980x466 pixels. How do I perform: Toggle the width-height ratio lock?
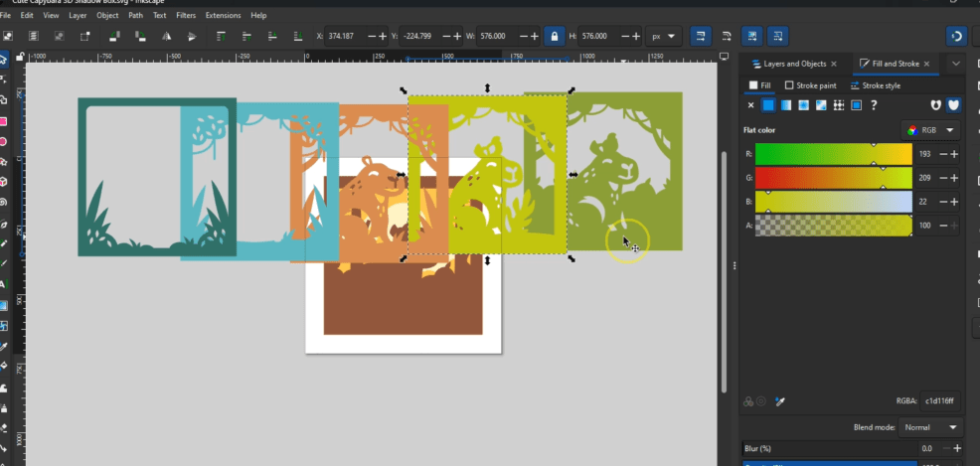point(555,36)
